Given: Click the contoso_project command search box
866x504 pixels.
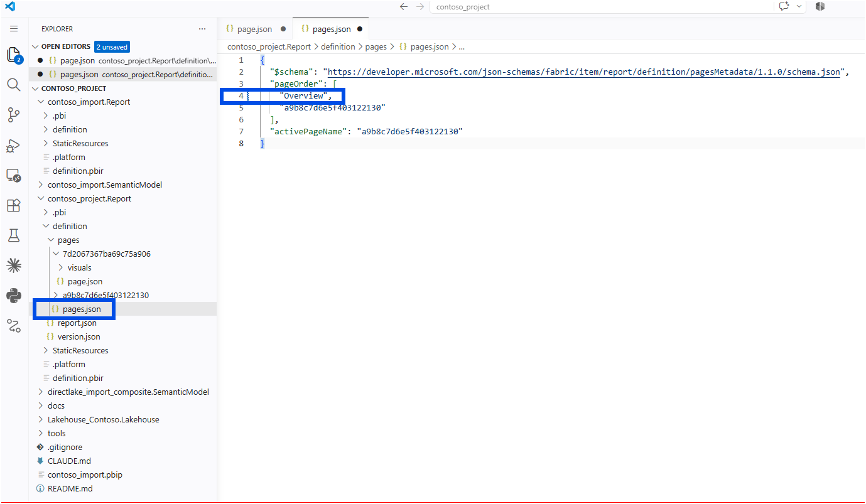Looking at the screenshot, I should tap(602, 7).
